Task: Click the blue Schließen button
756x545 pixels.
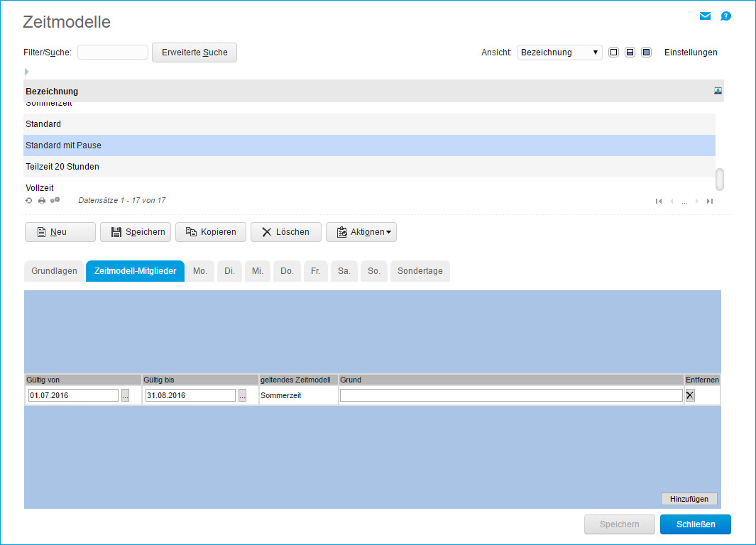Action: [x=695, y=524]
